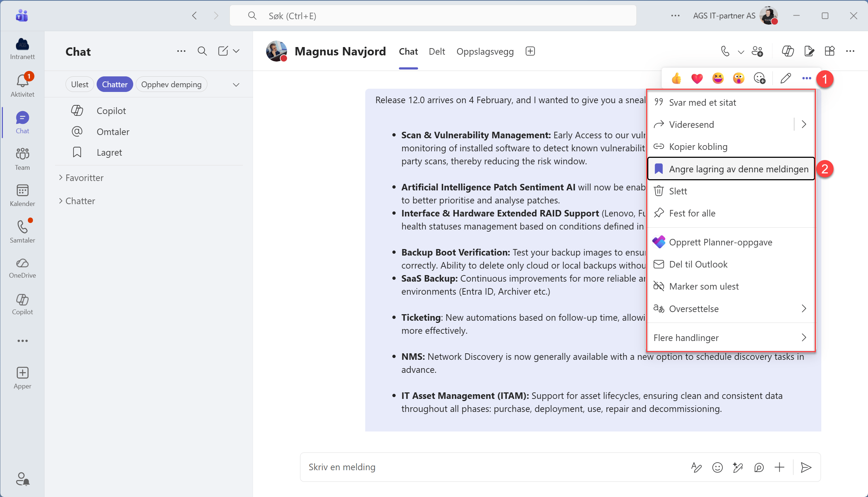Start an audio call with phone icon
The image size is (868, 497).
pyautogui.click(x=725, y=51)
